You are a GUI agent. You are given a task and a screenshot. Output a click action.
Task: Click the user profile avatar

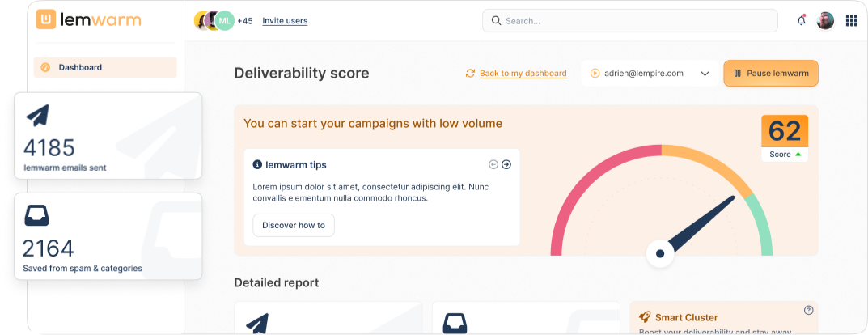pos(825,21)
